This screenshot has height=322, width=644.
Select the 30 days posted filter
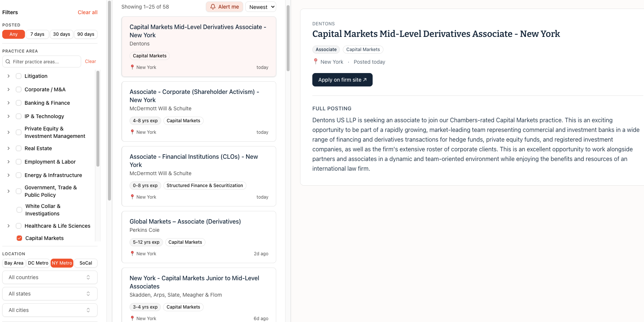[x=61, y=34]
